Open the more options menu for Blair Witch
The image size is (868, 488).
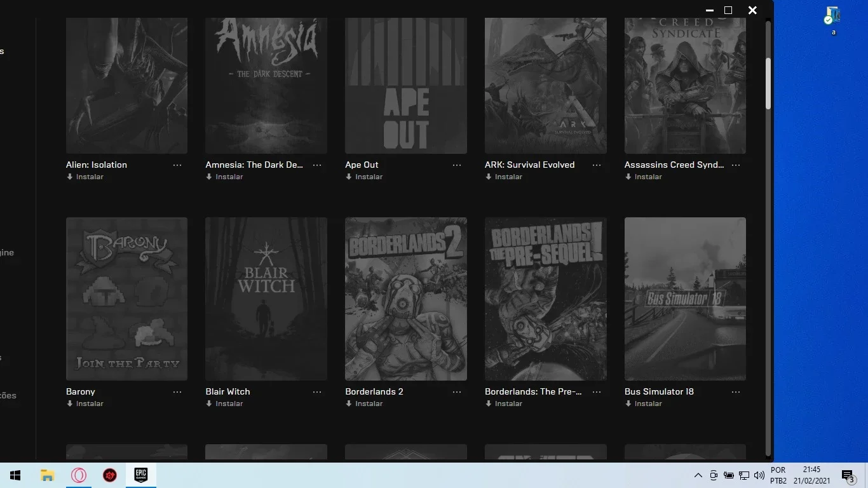click(317, 392)
